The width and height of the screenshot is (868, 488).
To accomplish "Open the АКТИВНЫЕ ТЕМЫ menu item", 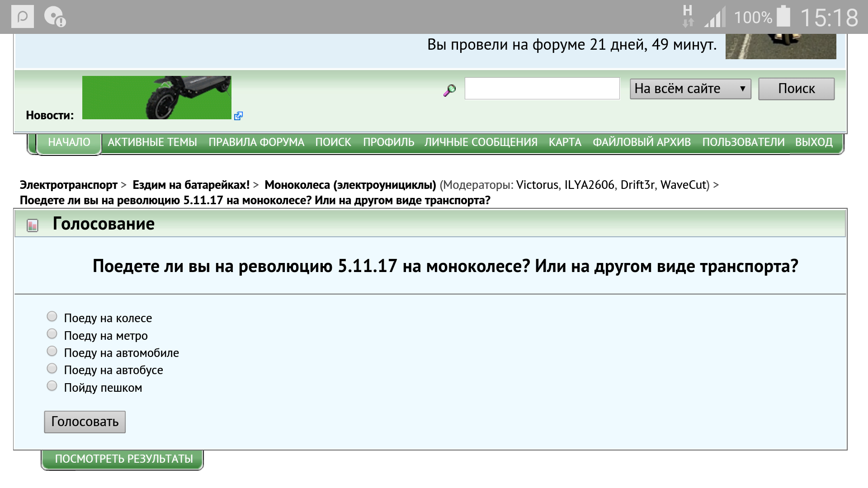I will point(152,142).
